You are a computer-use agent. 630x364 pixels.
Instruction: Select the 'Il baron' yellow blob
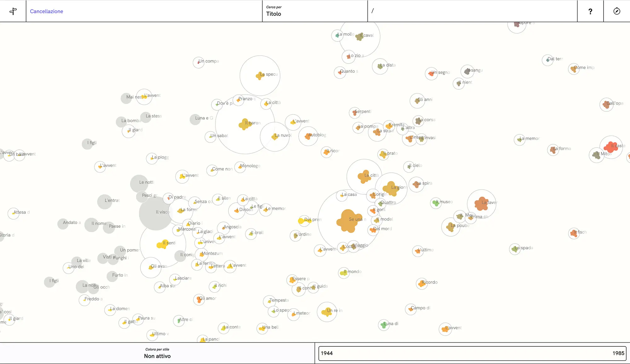pos(245,124)
